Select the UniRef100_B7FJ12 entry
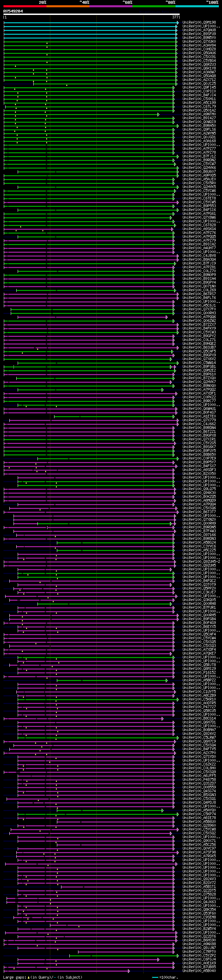The width and height of the screenshot is (222, 980). (x=199, y=156)
